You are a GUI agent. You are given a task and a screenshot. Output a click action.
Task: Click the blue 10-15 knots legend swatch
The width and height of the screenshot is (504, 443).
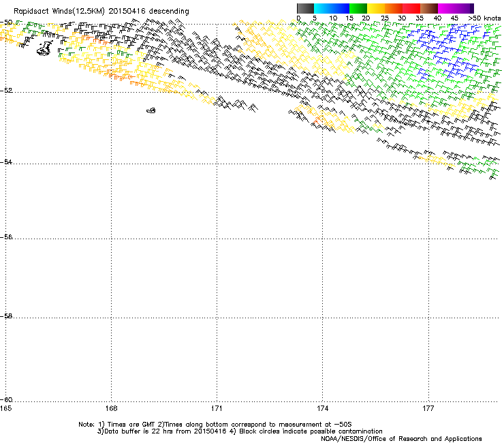341,8
